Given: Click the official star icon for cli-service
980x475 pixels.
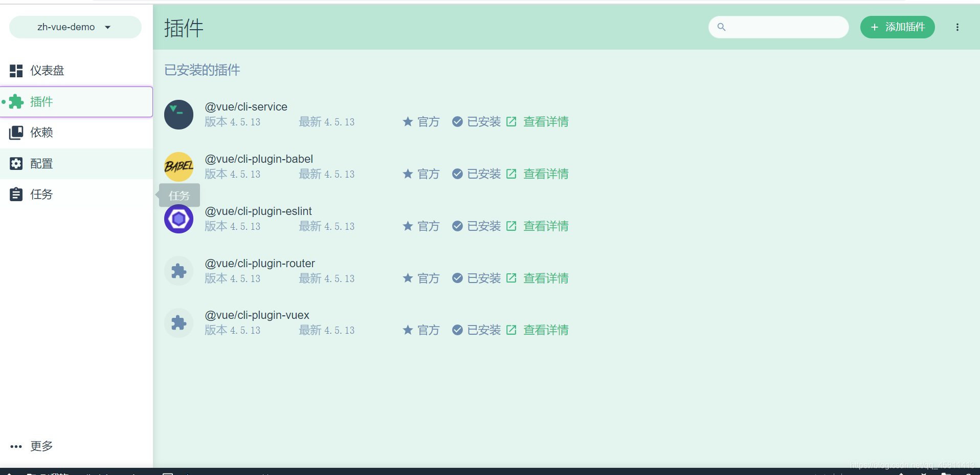Looking at the screenshot, I should pos(408,122).
